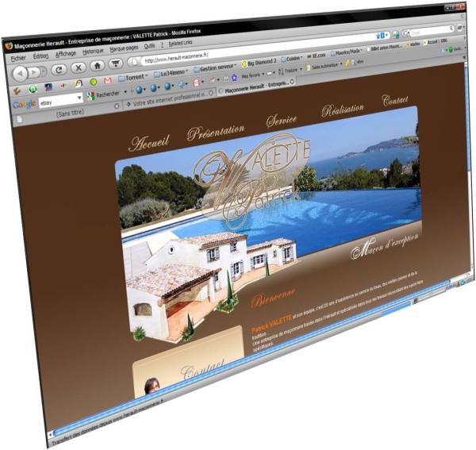The width and height of the screenshot is (476, 450).
Task: Open the Présentation page link
Action: tap(216, 132)
